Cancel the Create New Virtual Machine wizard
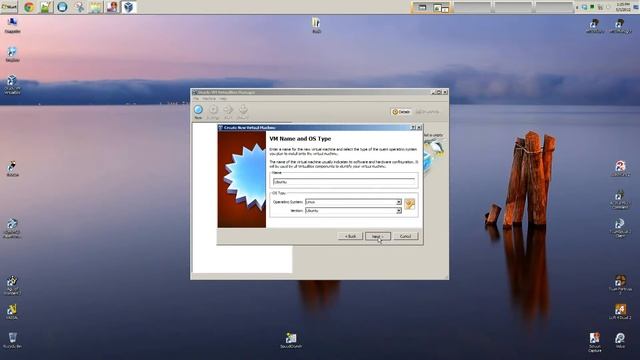 click(x=406, y=236)
